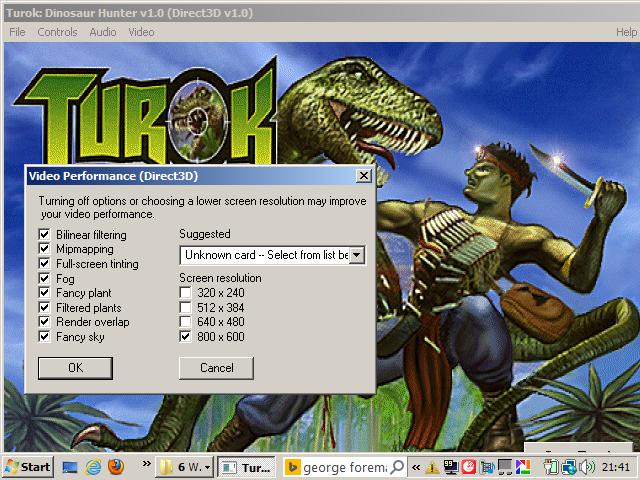The height and width of the screenshot is (480, 640).
Task: Click the Bing icon in search deskbar
Action: click(293, 467)
